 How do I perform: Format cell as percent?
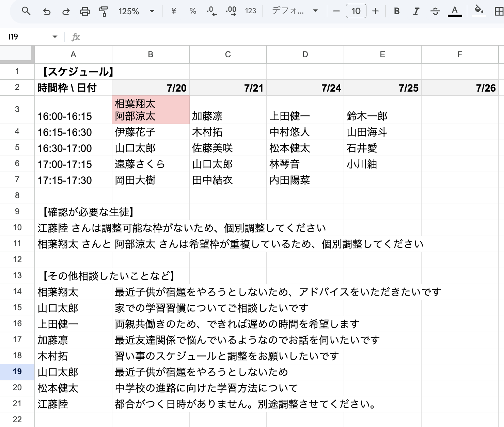(x=193, y=11)
